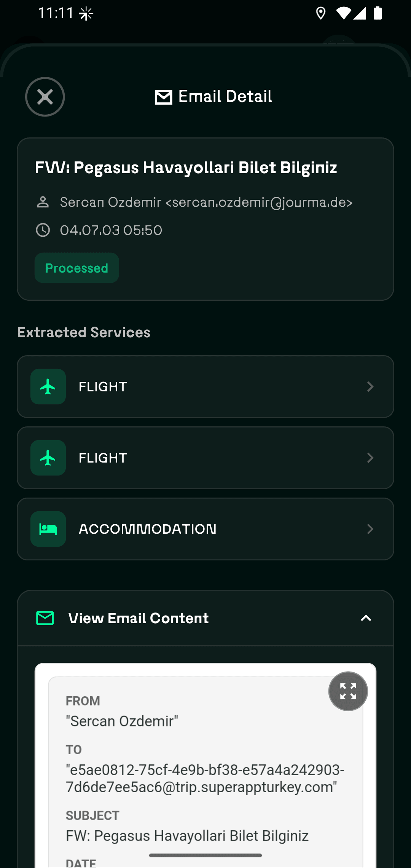Tap the location icon in status bar
The image size is (411, 868).
(x=321, y=13)
